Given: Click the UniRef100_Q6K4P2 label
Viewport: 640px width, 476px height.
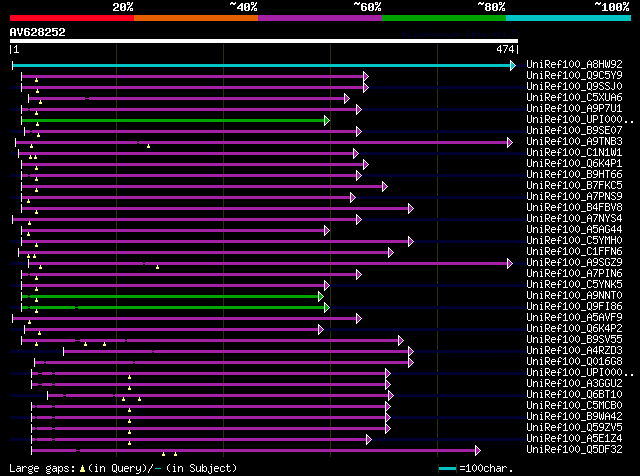Looking at the screenshot, I should tap(574, 329).
